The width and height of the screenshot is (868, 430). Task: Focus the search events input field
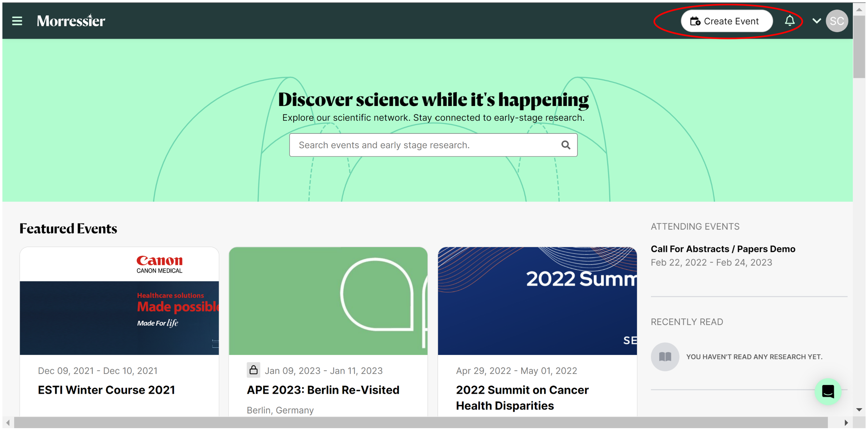(433, 145)
